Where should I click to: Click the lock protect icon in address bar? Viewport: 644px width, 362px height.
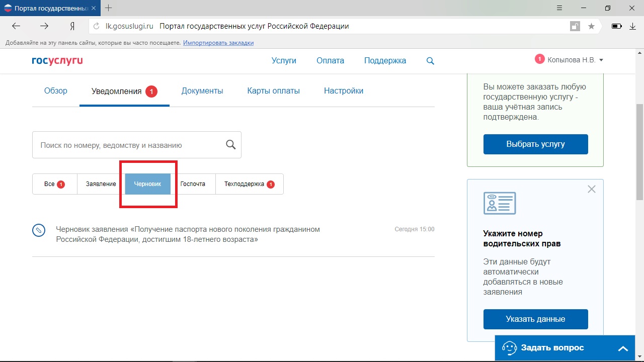click(575, 26)
